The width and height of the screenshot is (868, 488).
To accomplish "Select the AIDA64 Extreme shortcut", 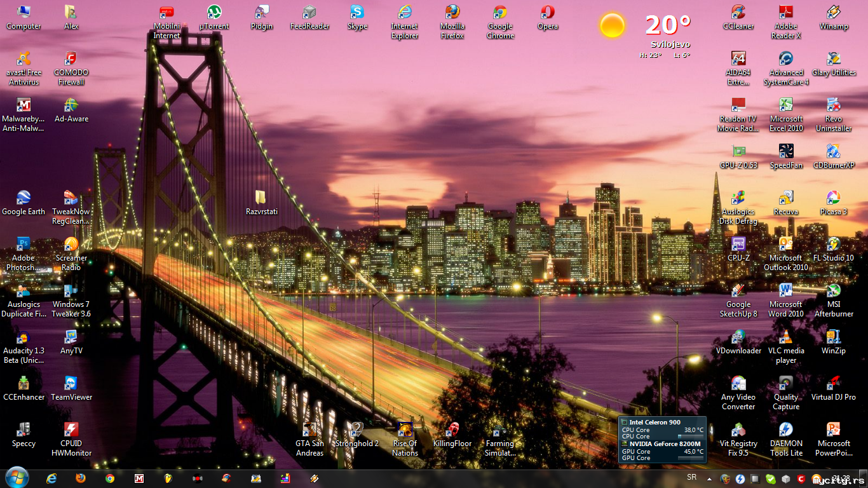I will coord(738,69).
